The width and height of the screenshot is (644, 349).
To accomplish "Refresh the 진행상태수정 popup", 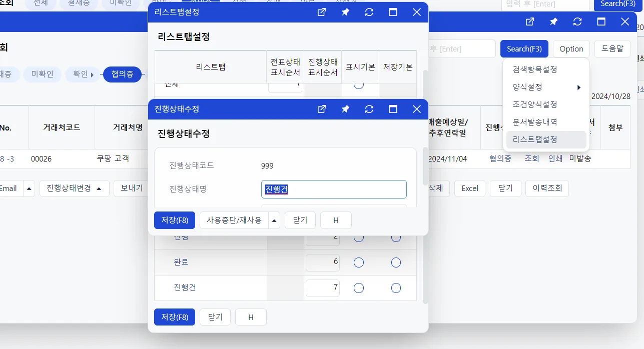I will click(369, 109).
